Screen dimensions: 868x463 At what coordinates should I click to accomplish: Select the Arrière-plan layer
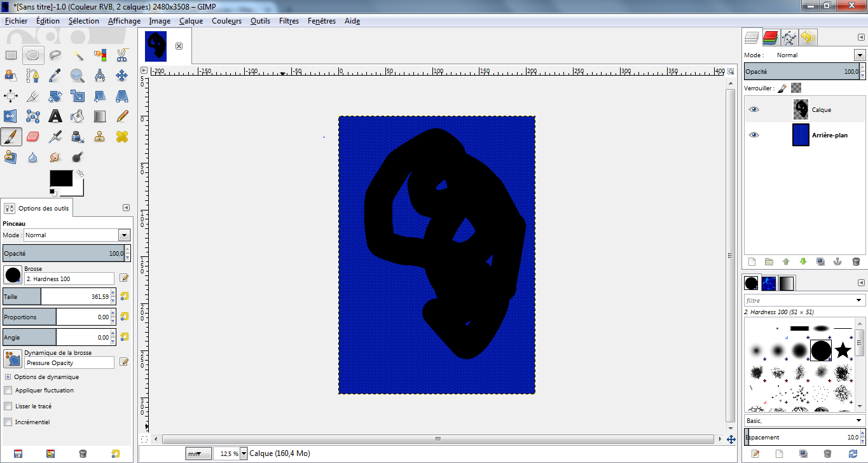[x=829, y=135]
